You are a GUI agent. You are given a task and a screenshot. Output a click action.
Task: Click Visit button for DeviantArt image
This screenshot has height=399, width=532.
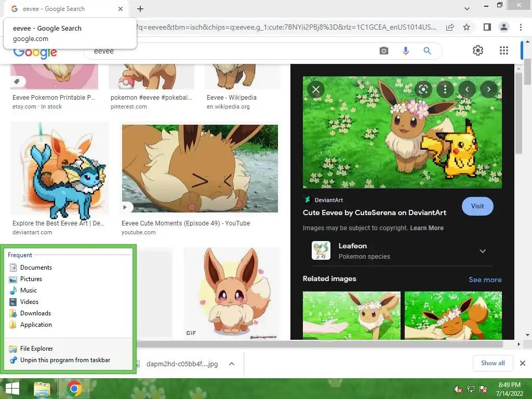tap(477, 206)
